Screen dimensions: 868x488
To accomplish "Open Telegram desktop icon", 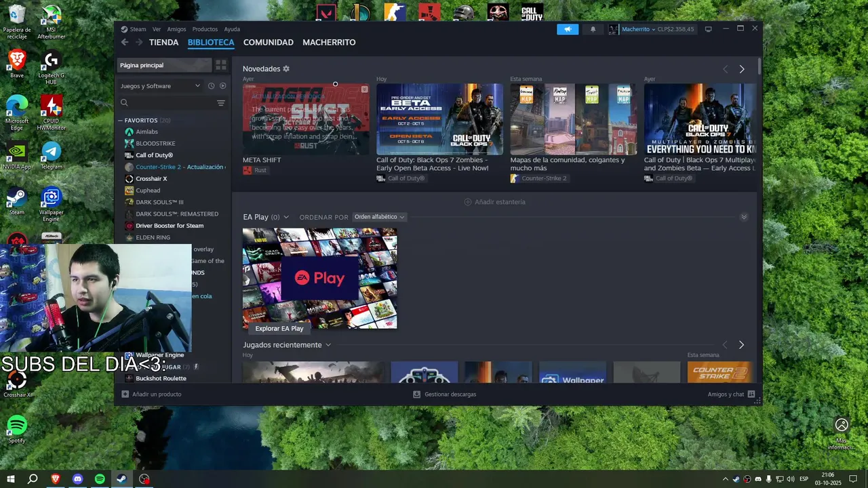I will (x=52, y=155).
